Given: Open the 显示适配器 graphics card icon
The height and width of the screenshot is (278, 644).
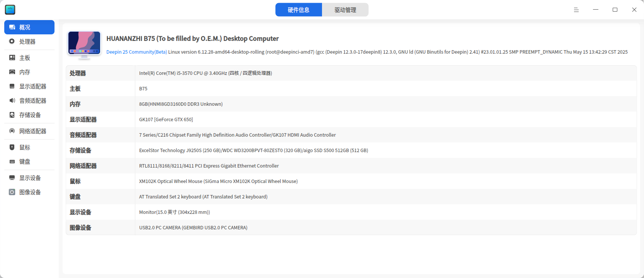Looking at the screenshot, I should pos(12,86).
